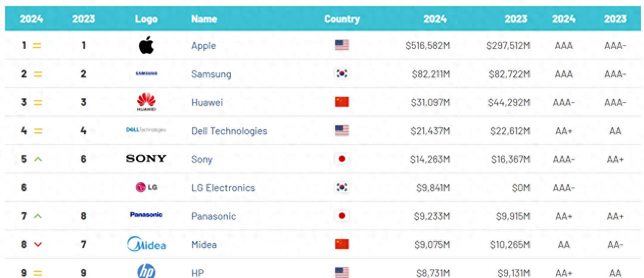
Task: Open the Panasonic brand link
Action: click(213, 217)
